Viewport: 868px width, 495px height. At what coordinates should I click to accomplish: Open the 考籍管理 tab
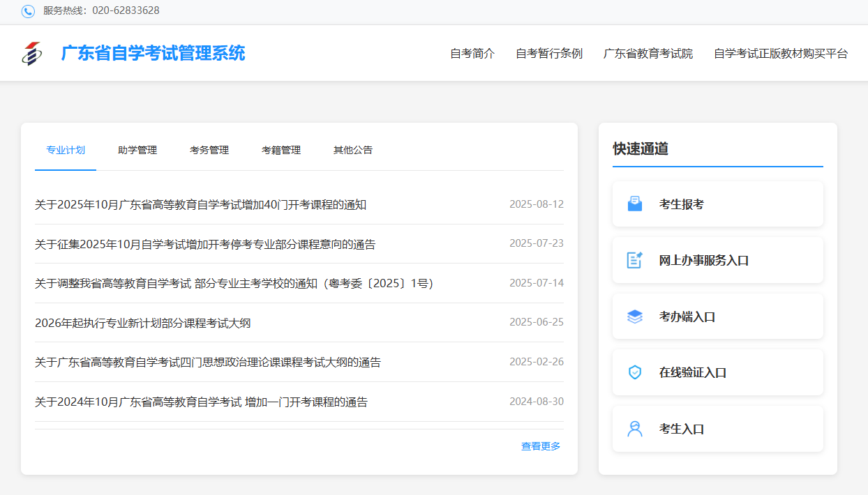point(281,150)
